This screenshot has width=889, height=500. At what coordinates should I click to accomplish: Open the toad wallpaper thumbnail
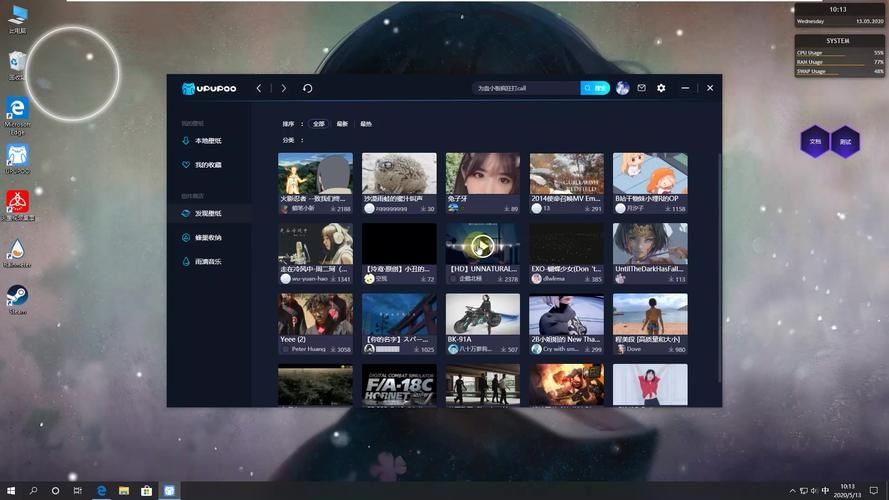(x=399, y=173)
